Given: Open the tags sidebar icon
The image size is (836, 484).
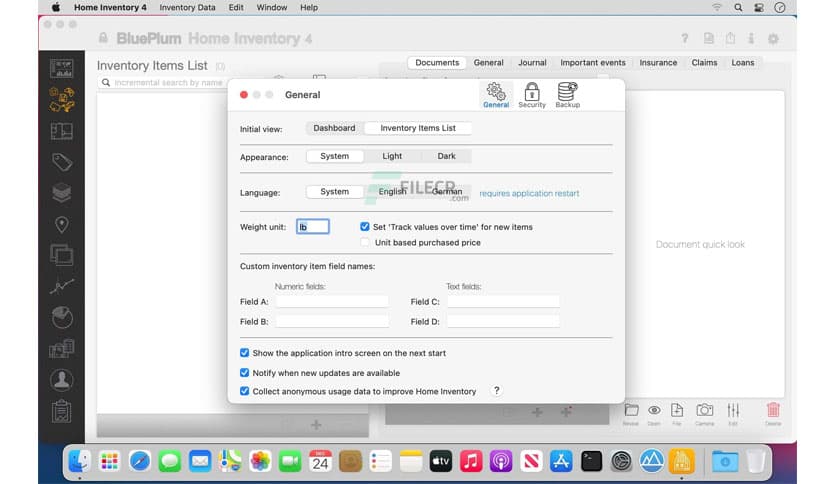Looking at the screenshot, I should point(62,162).
